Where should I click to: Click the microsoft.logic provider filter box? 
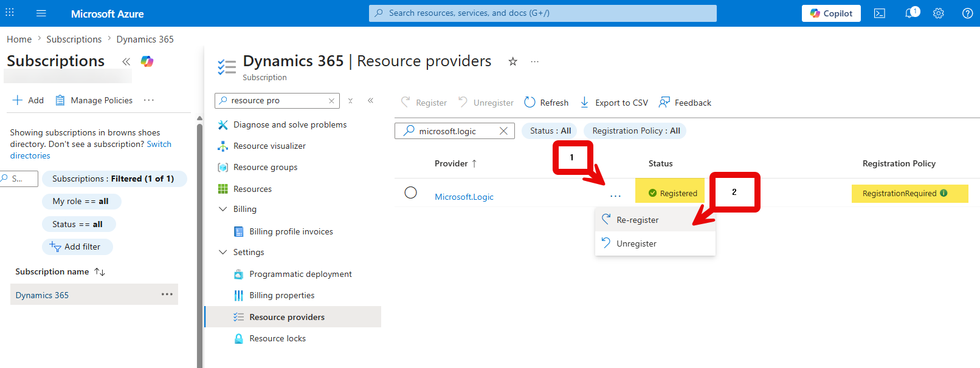pyautogui.click(x=454, y=131)
